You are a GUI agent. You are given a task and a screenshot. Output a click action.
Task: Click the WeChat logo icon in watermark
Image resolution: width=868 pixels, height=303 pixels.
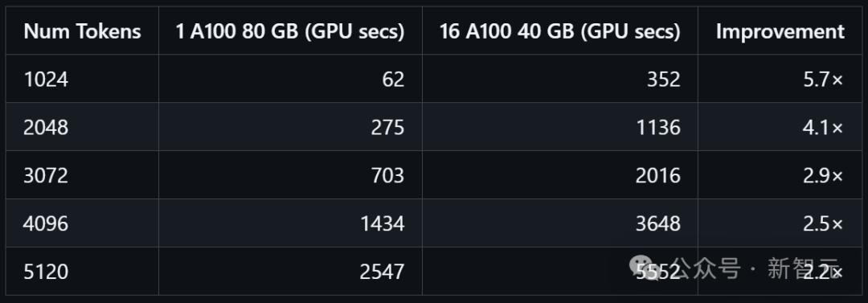click(646, 268)
